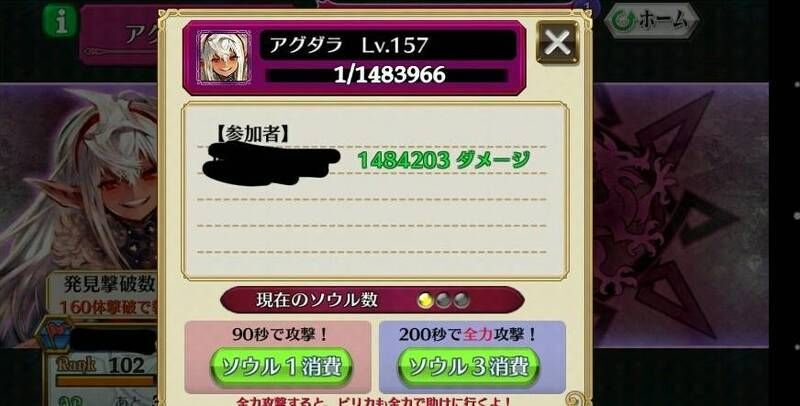
Task: Tap the 現在のソウル数 banner
Action: tap(372, 300)
